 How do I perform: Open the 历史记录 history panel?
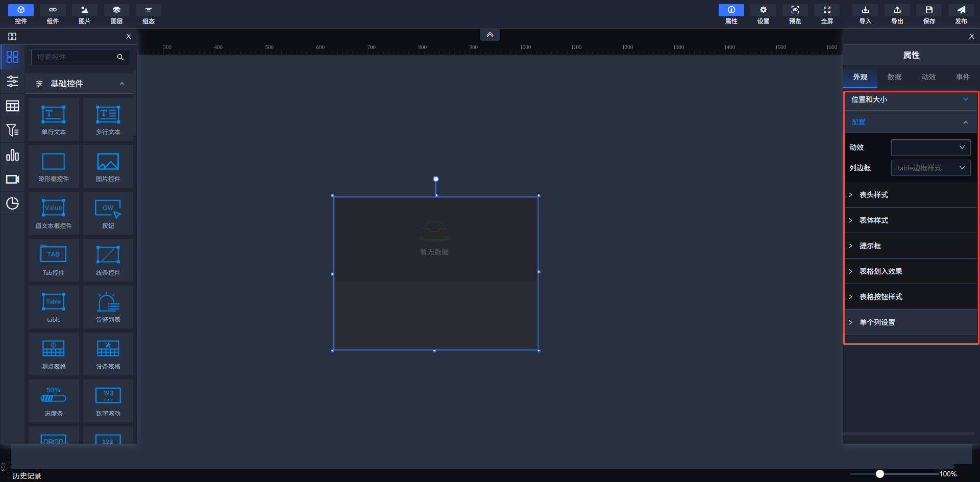tap(27, 475)
